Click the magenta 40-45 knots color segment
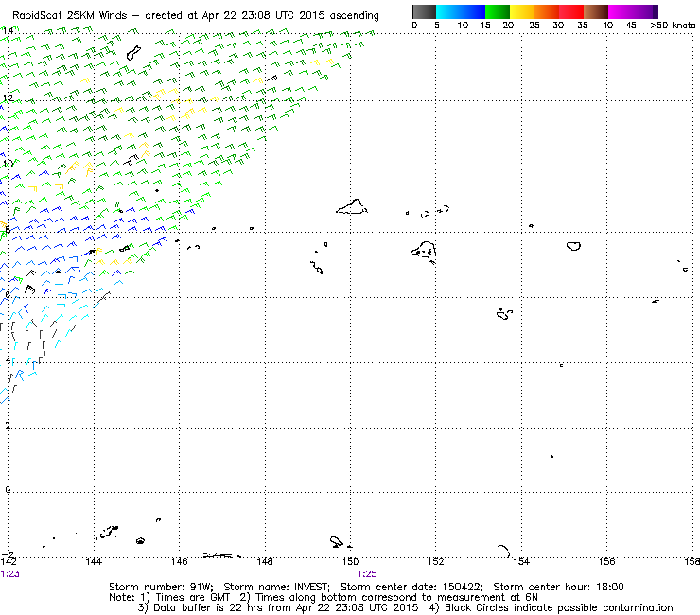 click(x=621, y=11)
